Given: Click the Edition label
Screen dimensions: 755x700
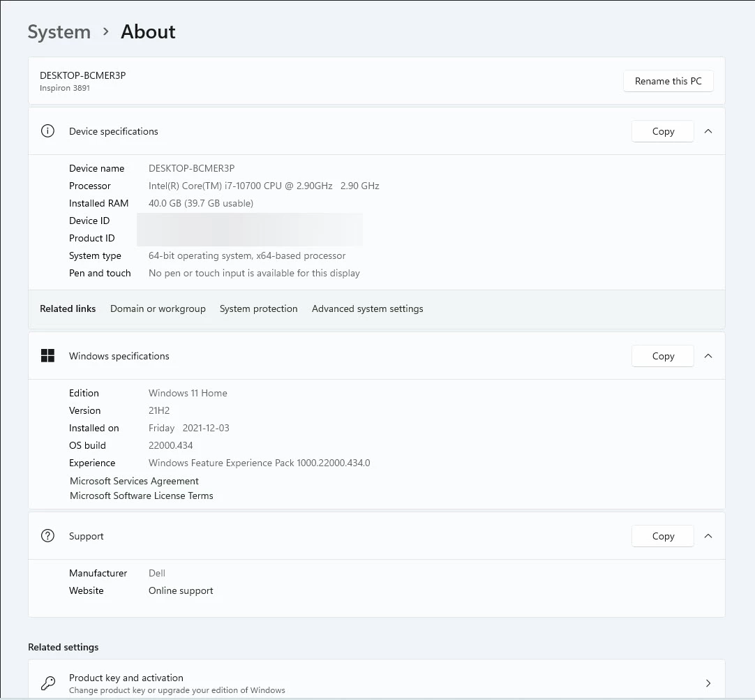Looking at the screenshot, I should [x=84, y=393].
